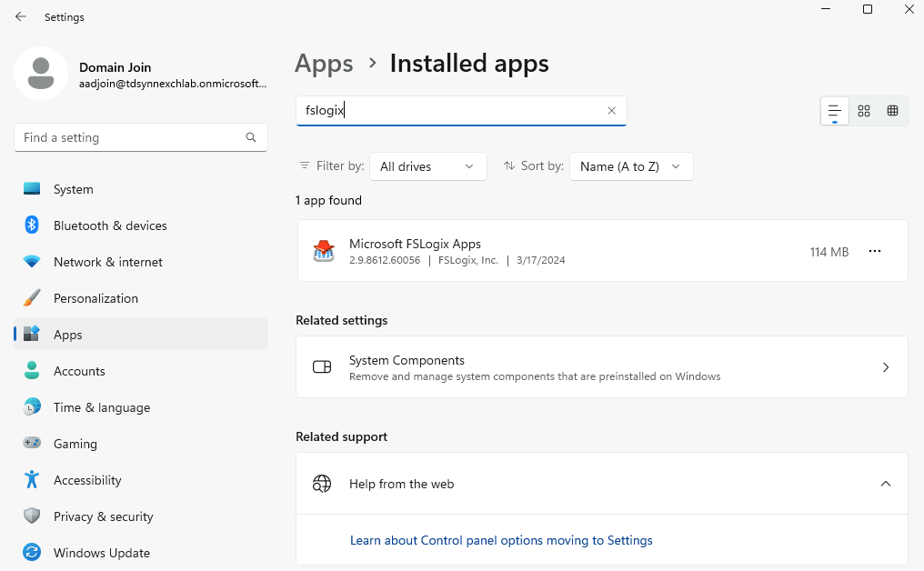The height and width of the screenshot is (571, 924).
Task: Go back using the back arrow
Action: point(21,16)
